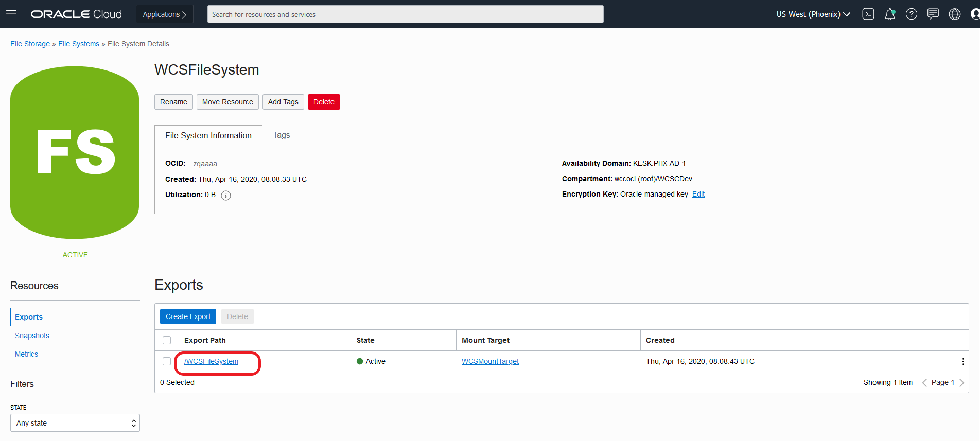980x441 pixels.
Task: Click the Oracle Cloud logo
Action: pos(76,14)
